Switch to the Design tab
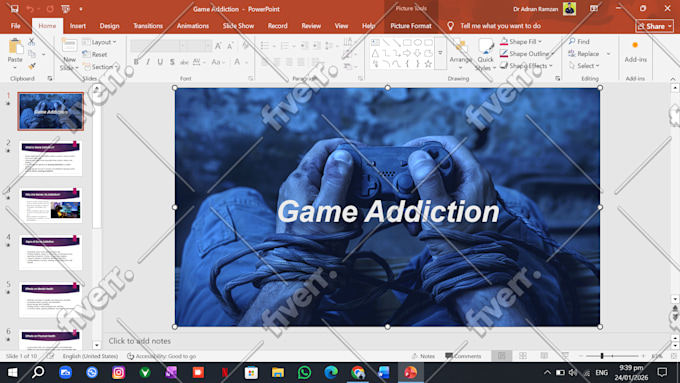 (109, 26)
